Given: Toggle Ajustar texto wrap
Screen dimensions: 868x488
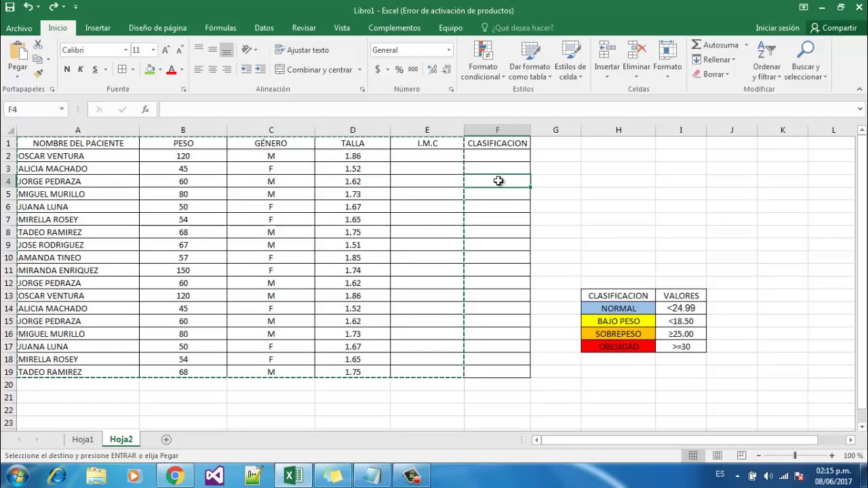Looking at the screenshot, I should [302, 50].
